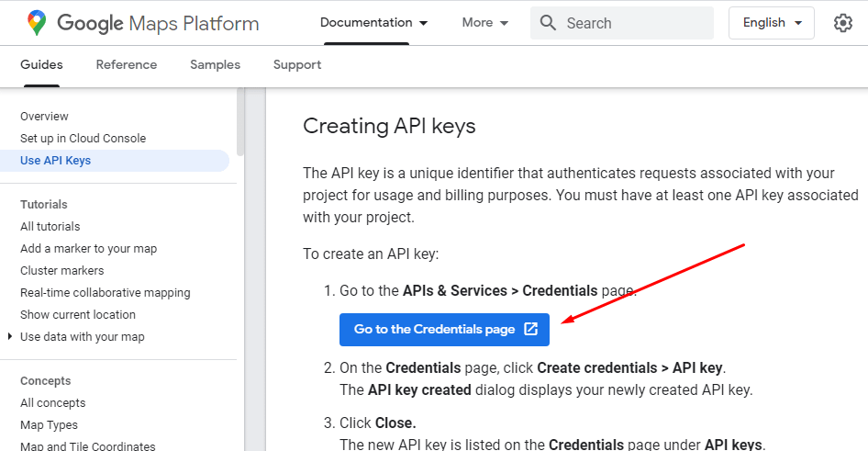
Task: Click the external link icon on Credentials button
Action: [x=530, y=329]
